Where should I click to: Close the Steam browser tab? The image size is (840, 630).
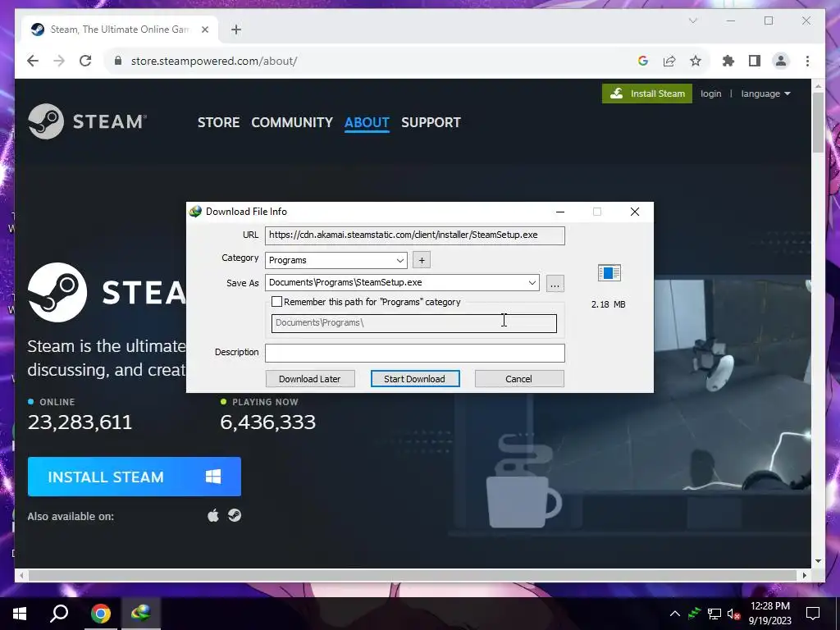coord(204,30)
